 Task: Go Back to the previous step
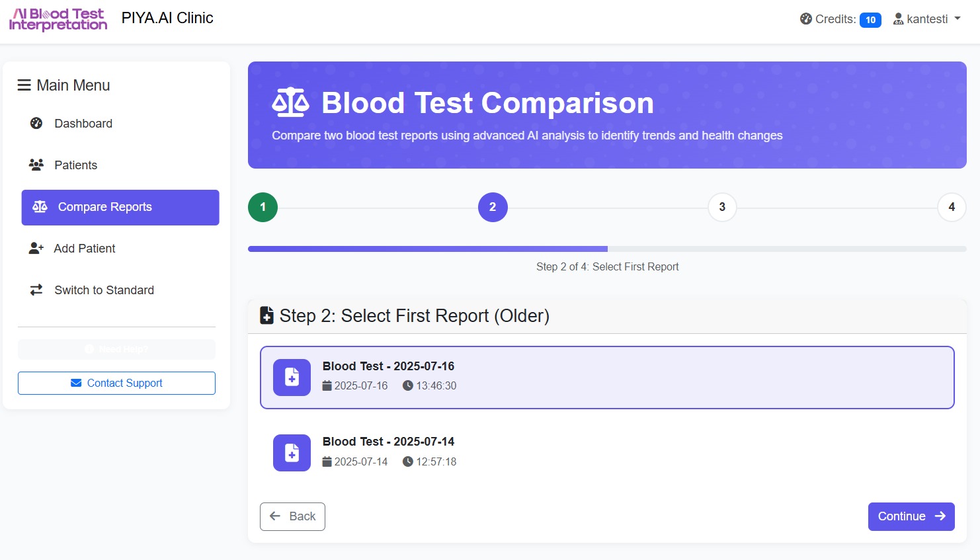point(292,516)
